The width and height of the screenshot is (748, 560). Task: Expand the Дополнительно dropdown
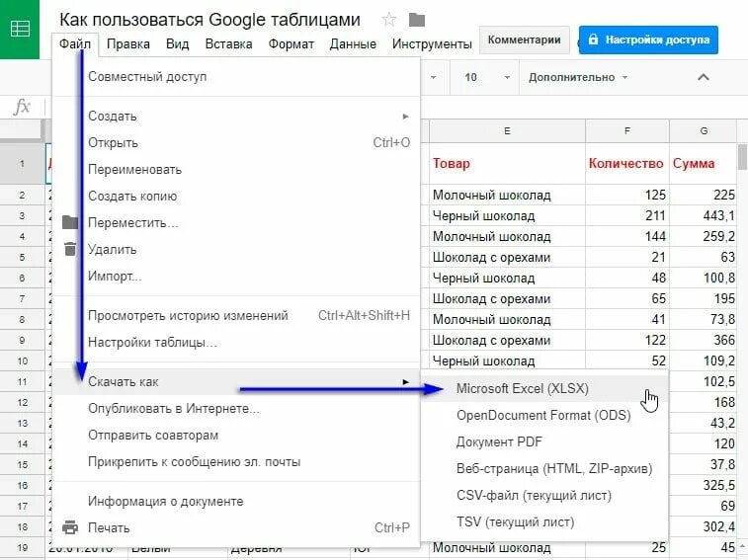[x=578, y=77]
